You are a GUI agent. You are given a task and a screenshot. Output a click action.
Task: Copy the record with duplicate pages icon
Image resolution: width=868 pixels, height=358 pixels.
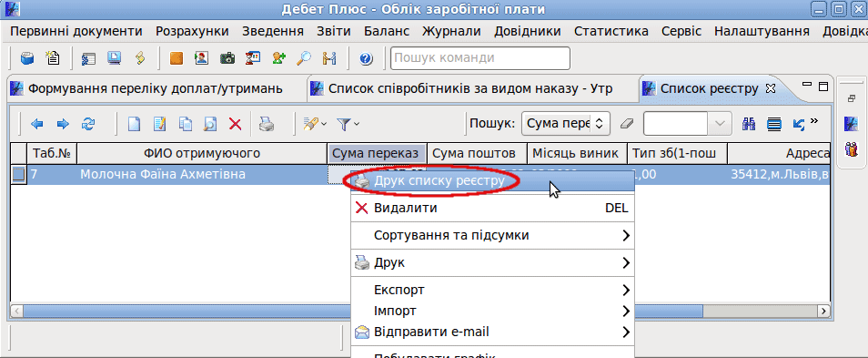pos(185,125)
